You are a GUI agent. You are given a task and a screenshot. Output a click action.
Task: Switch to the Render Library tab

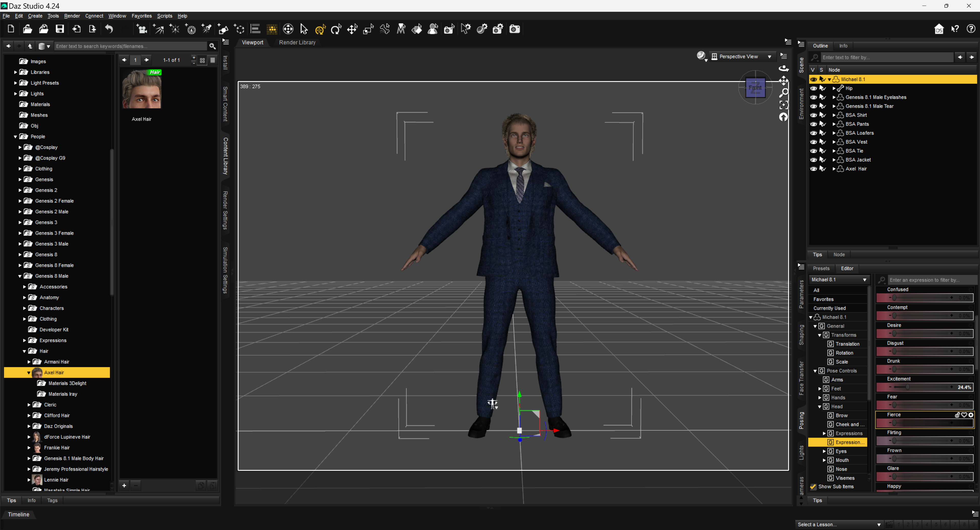[297, 43]
